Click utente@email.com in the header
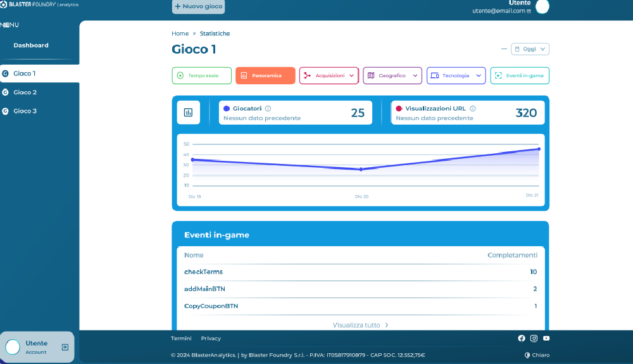The image size is (633, 364). pos(499,11)
